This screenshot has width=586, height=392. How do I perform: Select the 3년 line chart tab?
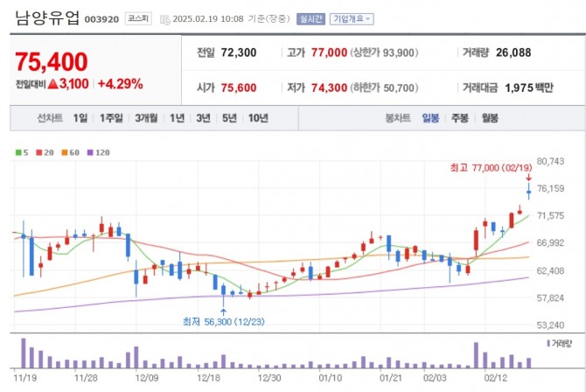[x=203, y=118]
